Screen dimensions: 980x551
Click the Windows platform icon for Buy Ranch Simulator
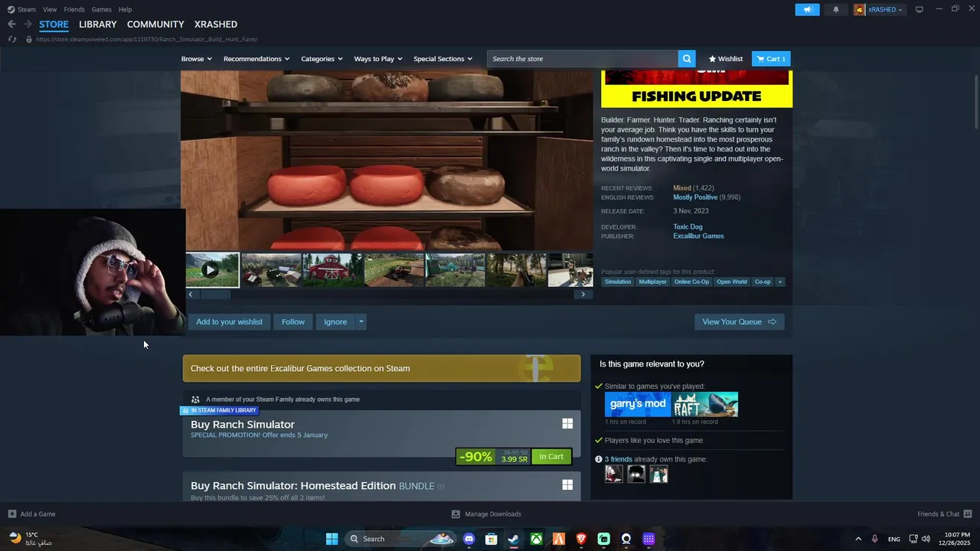coord(567,423)
